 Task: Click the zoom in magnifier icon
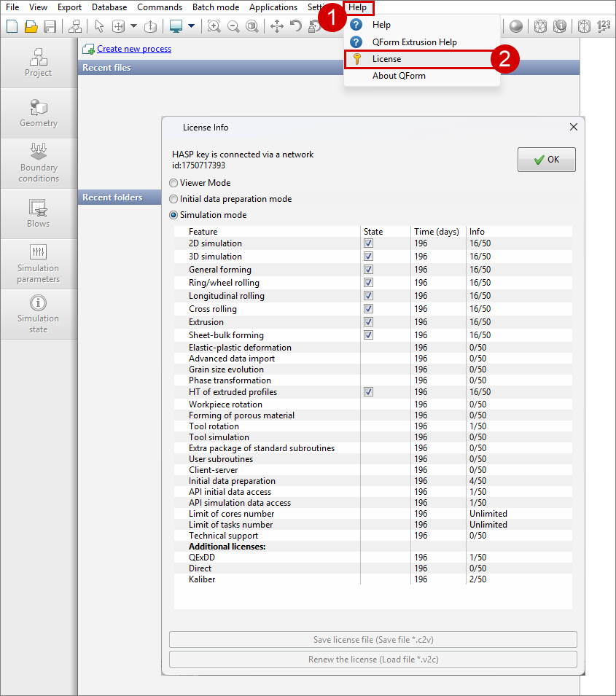point(214,27)
